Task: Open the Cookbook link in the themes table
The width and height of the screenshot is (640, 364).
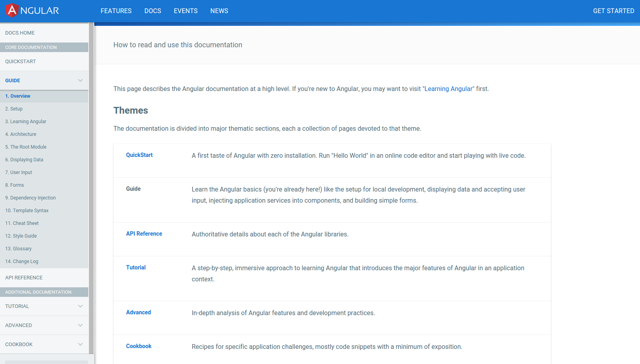Action: (x=139, y=346)
